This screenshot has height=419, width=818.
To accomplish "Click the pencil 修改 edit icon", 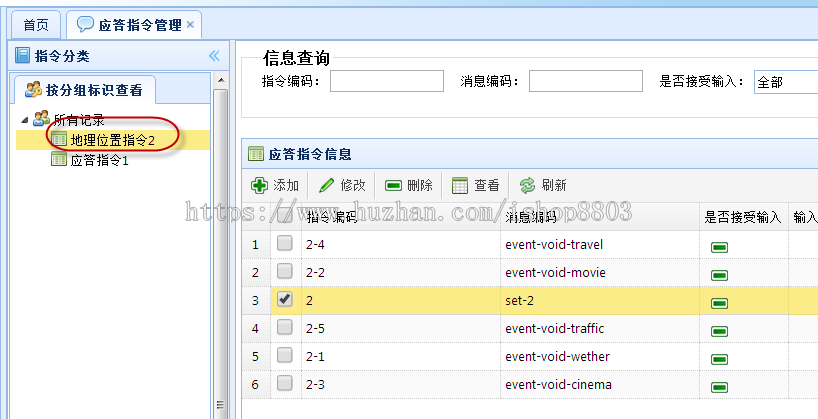I will (x=327, y=185).
